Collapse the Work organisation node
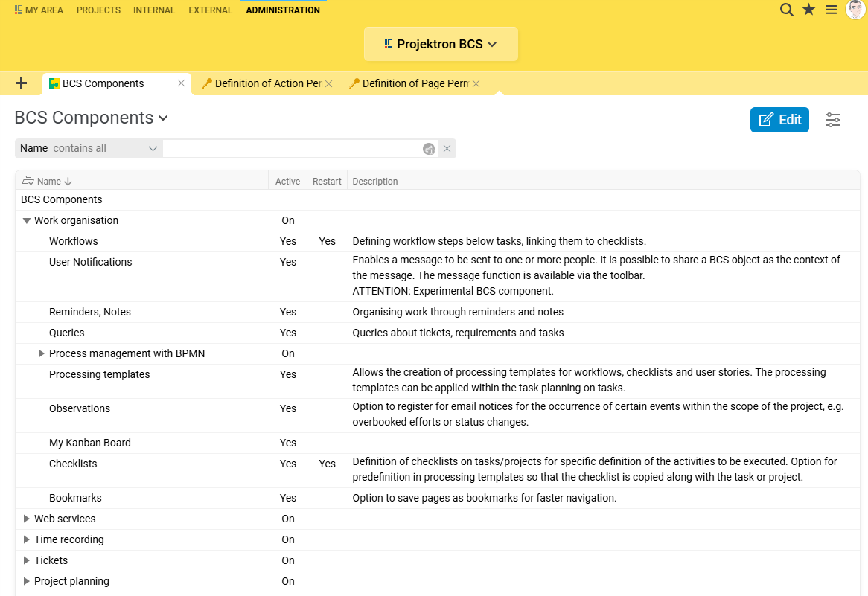The height and width of the screenshot is (596, 868). [x=27, y=221]
